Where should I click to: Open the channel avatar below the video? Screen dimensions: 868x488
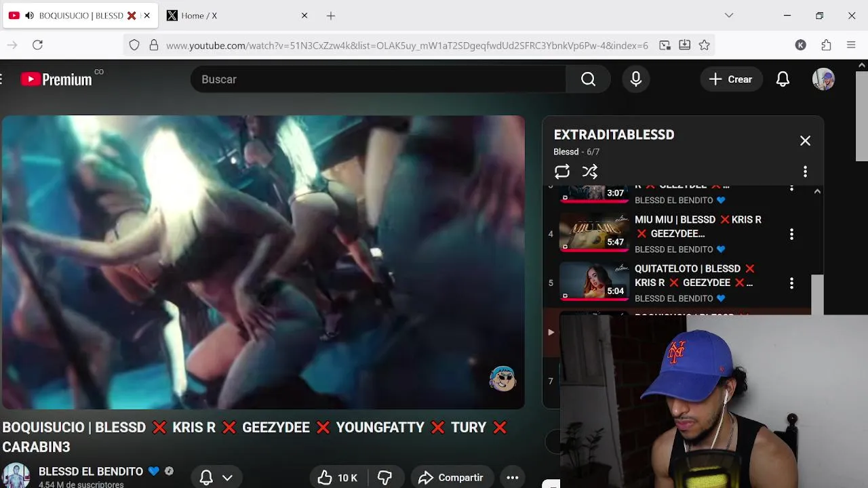point(16,475)
